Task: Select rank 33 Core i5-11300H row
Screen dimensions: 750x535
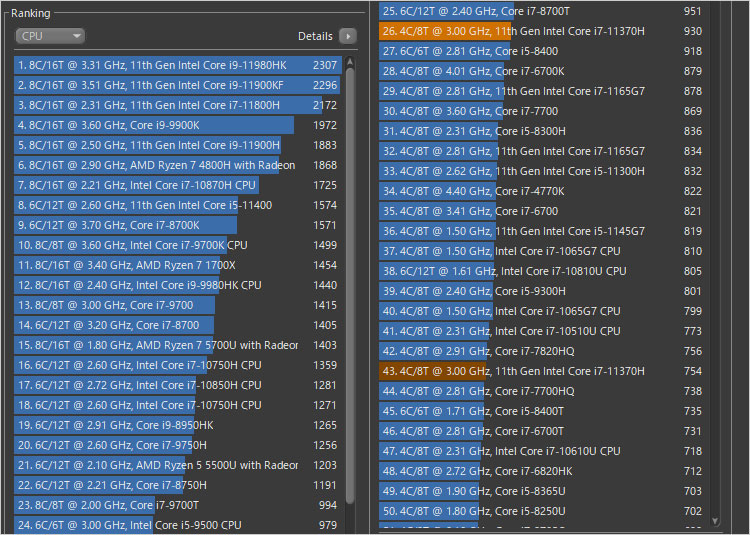Action: tap(543, 171)
